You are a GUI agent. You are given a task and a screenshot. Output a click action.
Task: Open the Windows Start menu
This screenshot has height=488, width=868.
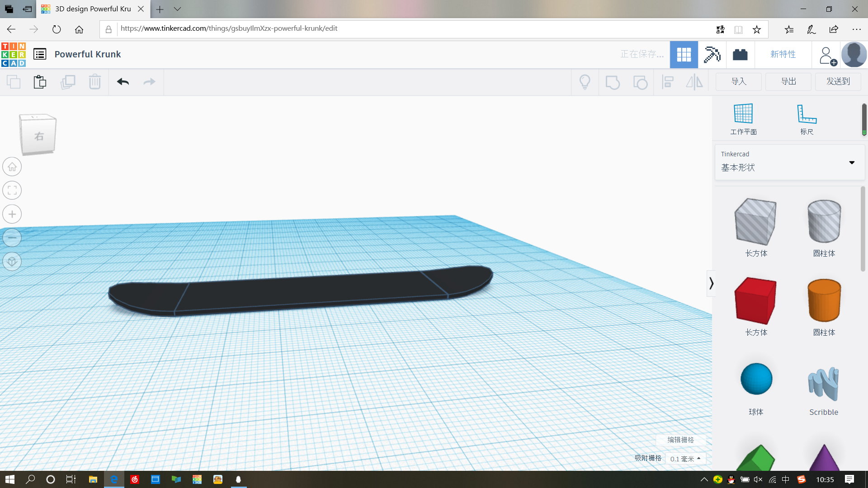point(10,479)
